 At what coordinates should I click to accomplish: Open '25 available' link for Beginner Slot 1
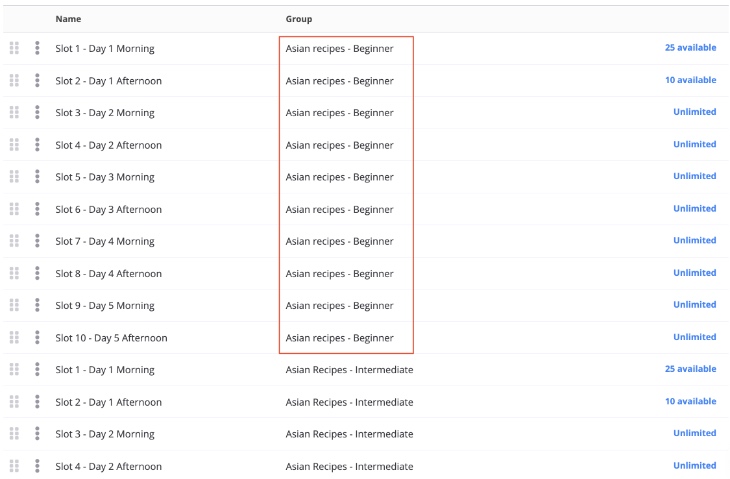(x=690, y=47)
